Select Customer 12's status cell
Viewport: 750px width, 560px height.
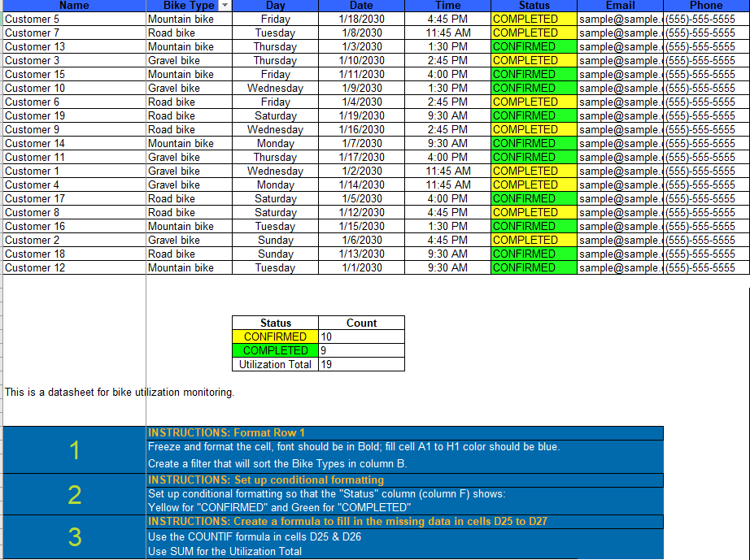coord(534,267)
